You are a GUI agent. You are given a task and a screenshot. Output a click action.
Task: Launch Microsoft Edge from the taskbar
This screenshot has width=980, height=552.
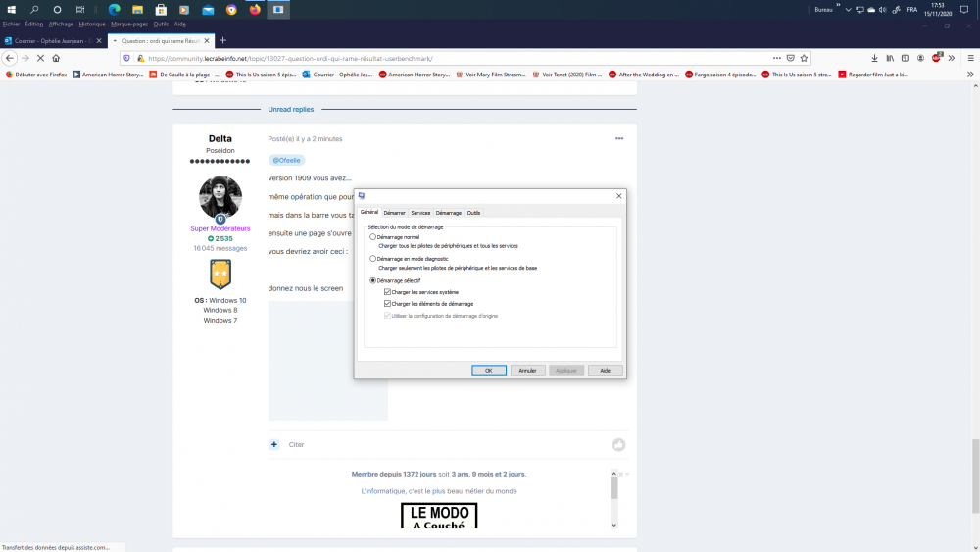pos(115,10)
